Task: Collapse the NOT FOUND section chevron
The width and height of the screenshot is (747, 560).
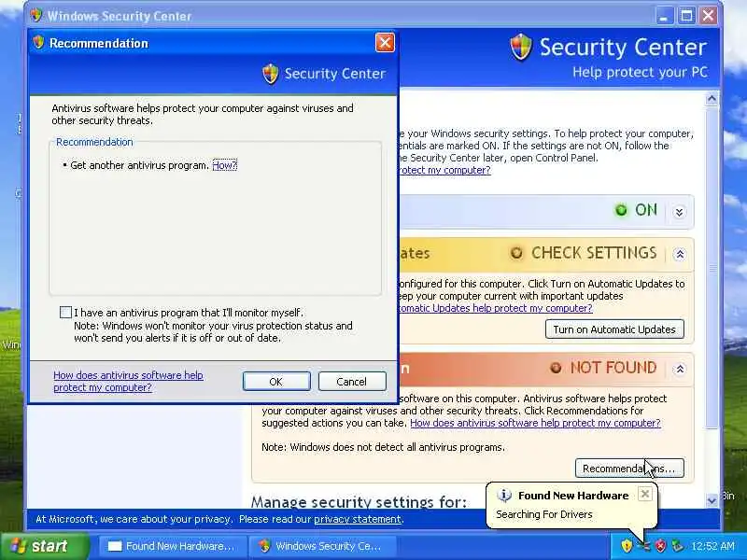Action: click(680, 369)
